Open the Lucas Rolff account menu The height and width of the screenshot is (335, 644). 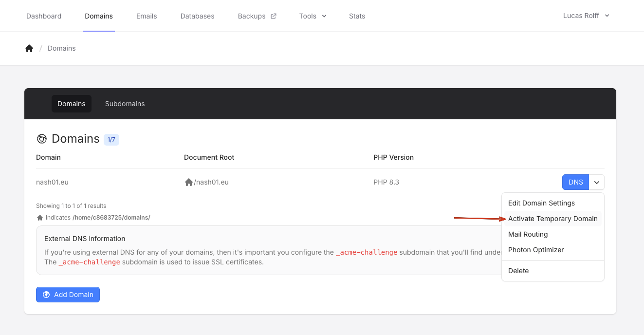pyautogui.click(x=586, y=16)
